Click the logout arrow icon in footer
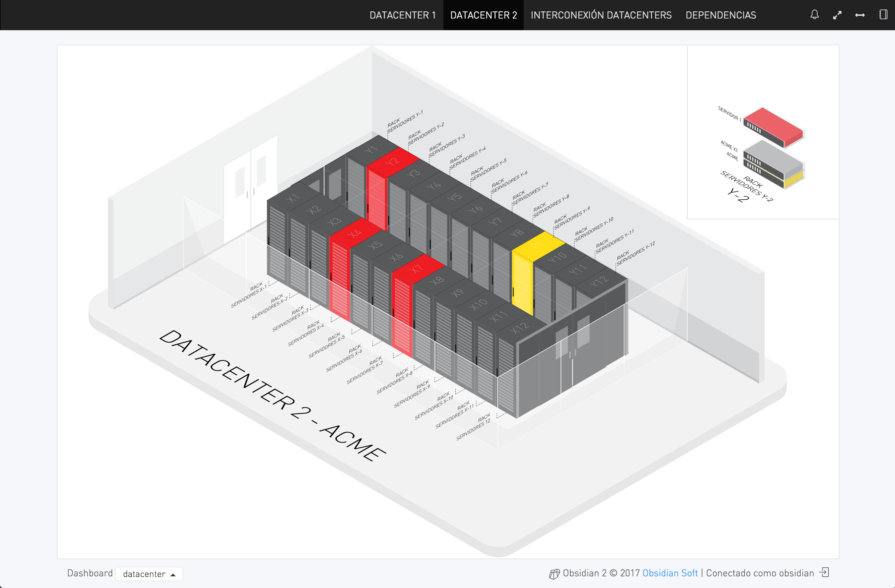 pos(824,572)
